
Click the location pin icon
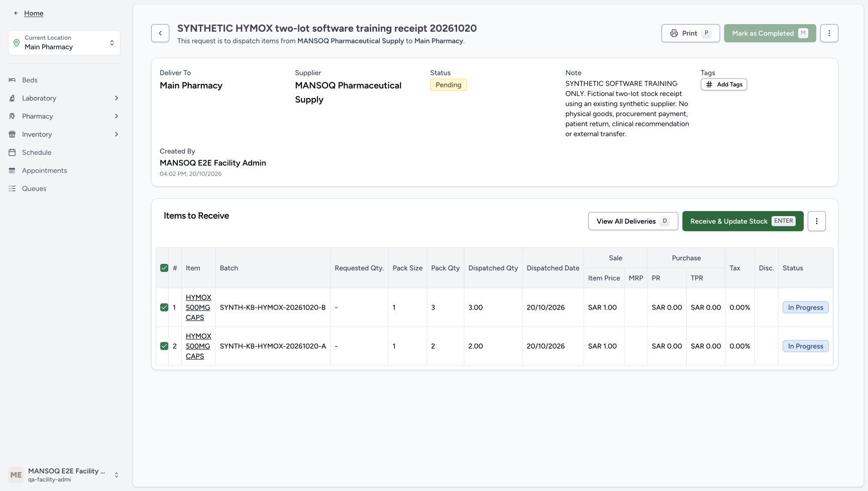coord(17,43)
